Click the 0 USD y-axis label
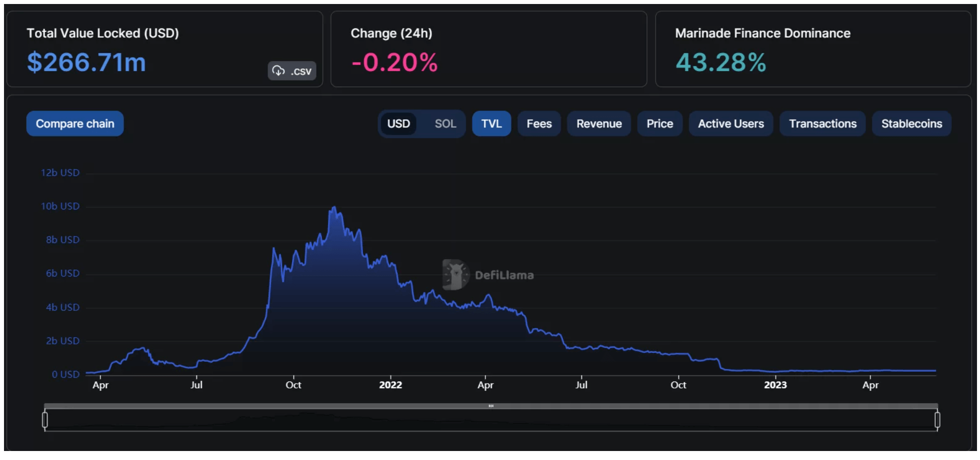Viewport: 980px width, 460px height. point(65,374)
